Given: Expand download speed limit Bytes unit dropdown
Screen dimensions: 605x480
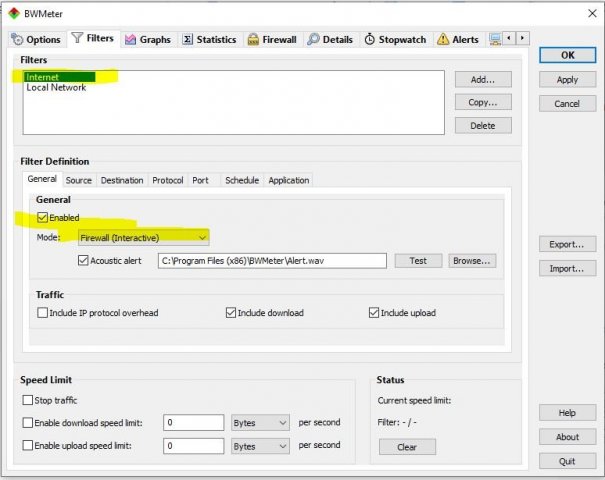Looking at the screenshot, I should tap(260, 422).
